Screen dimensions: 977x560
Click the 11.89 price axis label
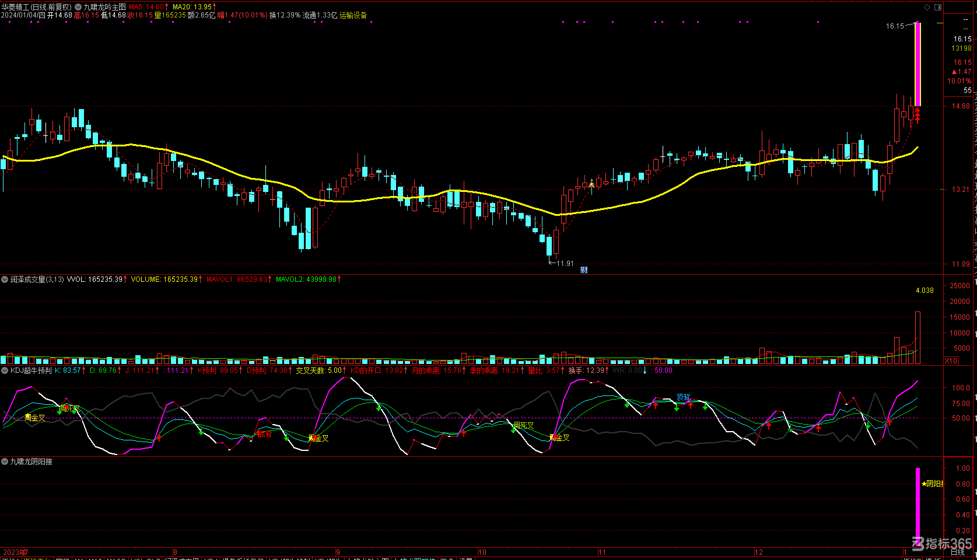pyautogui.click(x=961, y=264)
